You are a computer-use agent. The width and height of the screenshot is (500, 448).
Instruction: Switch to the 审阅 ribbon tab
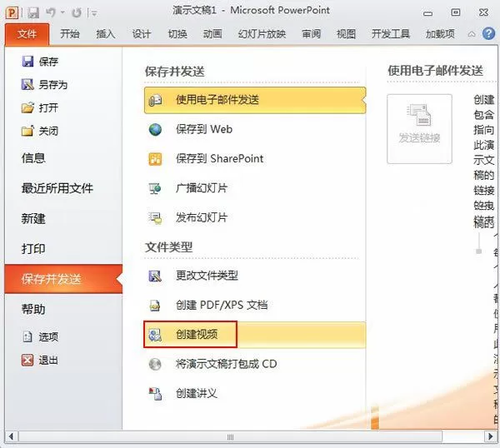pos(311,34)
